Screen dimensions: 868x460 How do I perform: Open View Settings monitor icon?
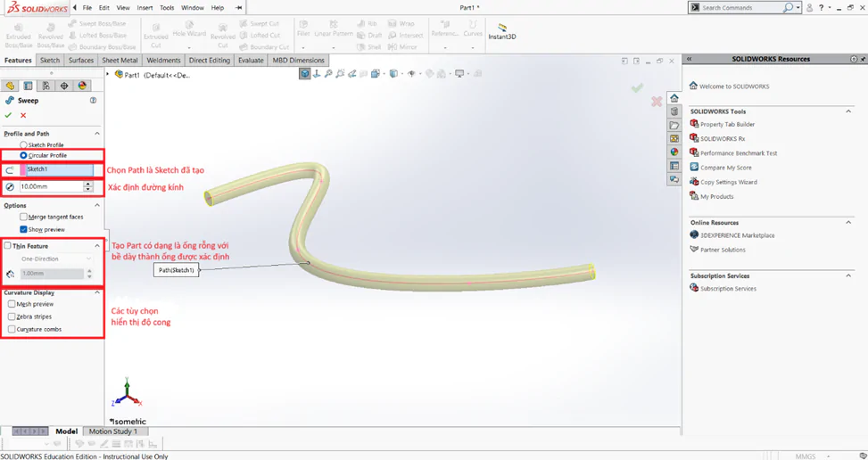(x=459, y=73)
